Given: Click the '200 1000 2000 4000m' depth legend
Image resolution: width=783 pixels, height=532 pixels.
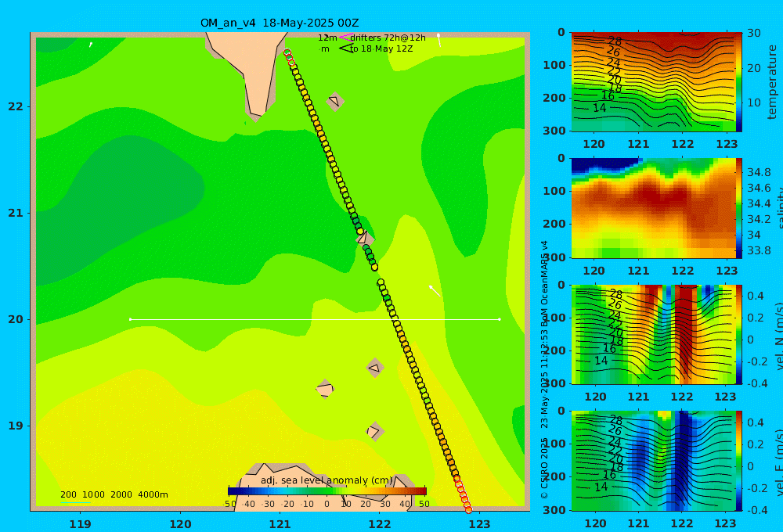Looking at the screenshot, I should coord(114,494).
